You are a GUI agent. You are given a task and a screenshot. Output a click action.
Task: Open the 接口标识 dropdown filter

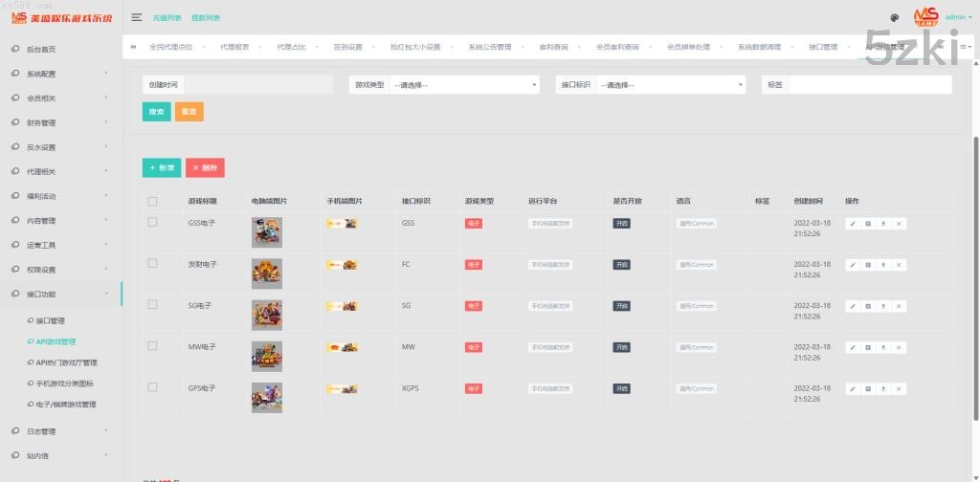[670, 85]
